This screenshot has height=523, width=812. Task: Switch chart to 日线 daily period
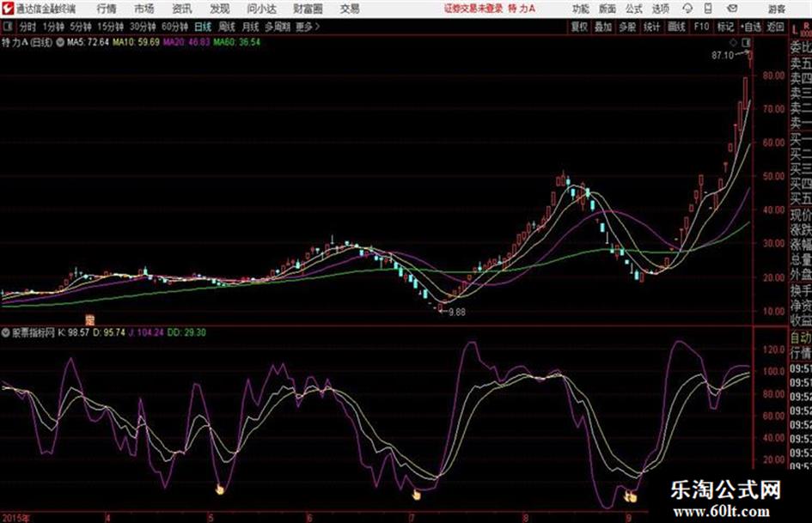coord(202,27)
